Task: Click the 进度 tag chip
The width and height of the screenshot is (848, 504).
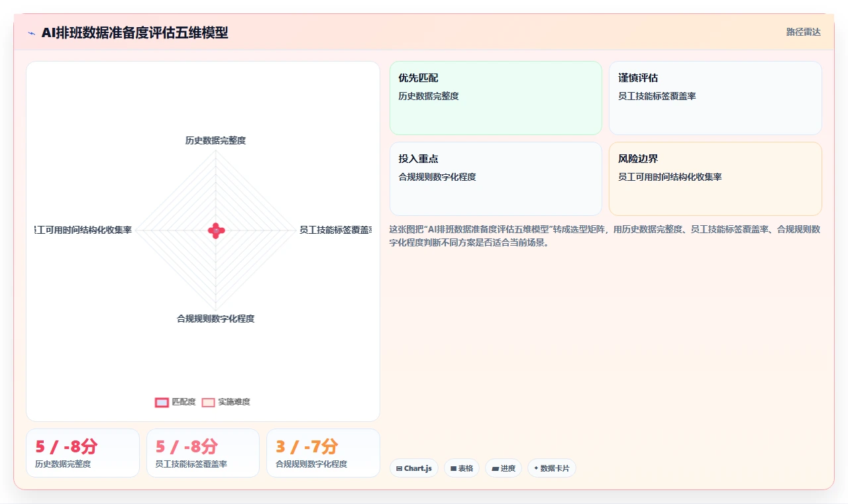Action: [503, 468]
